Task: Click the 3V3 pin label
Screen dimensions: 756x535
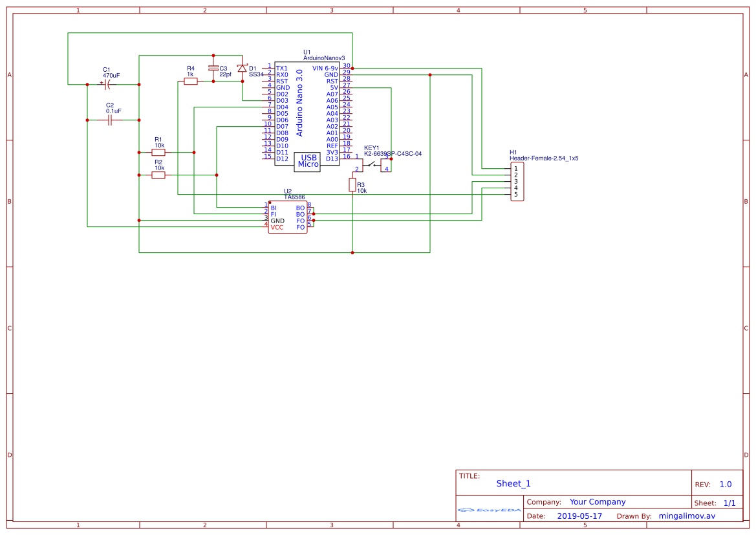Action: click(x=332, y=153)
